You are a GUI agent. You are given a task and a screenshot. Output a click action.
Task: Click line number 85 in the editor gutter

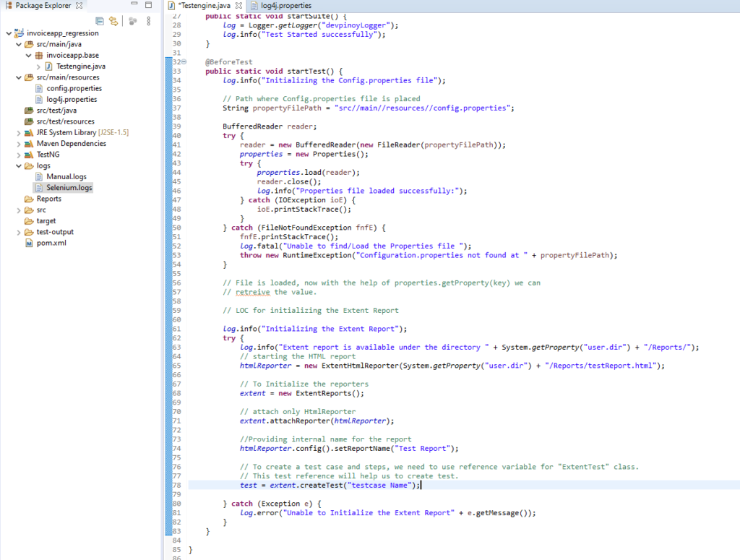pos(176,550)
